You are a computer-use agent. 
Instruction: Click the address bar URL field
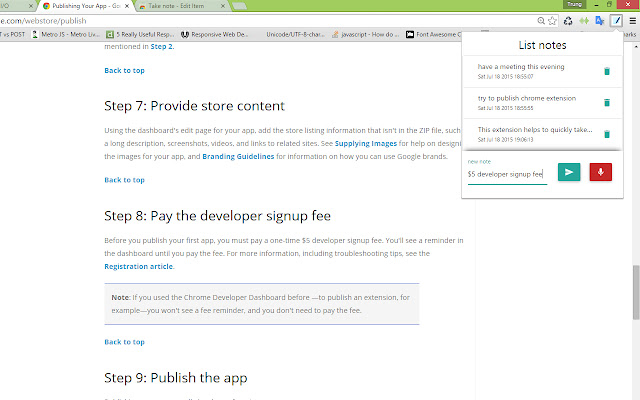265,21
